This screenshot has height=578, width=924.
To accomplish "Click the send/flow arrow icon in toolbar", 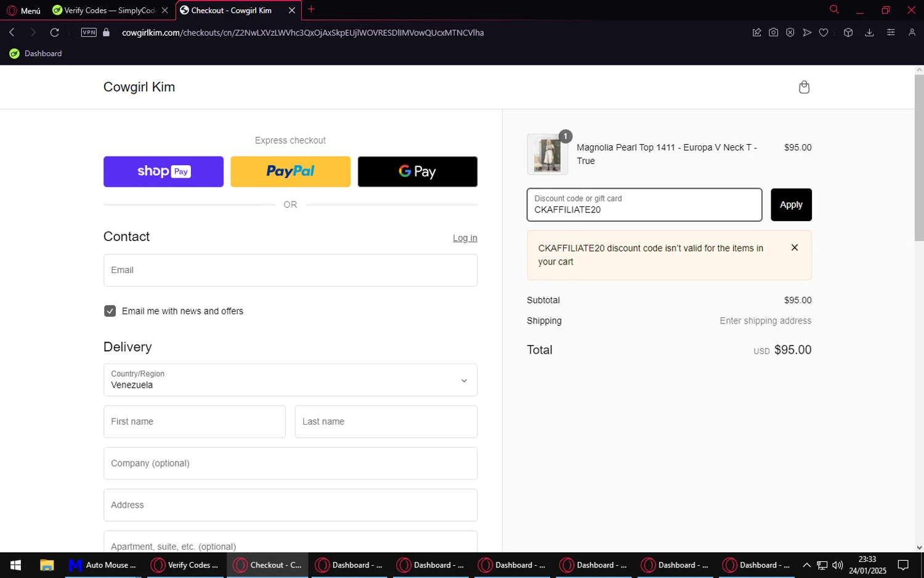I will point(807,33).
